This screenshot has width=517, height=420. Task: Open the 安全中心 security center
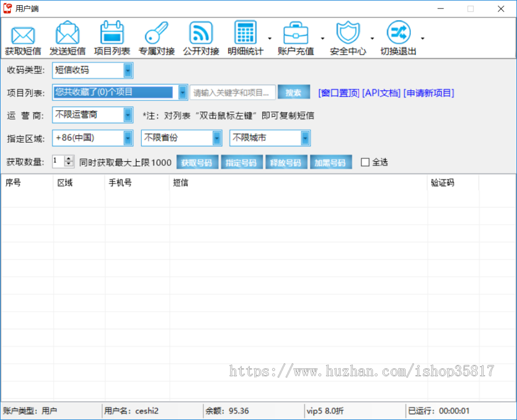pos(348,37)
